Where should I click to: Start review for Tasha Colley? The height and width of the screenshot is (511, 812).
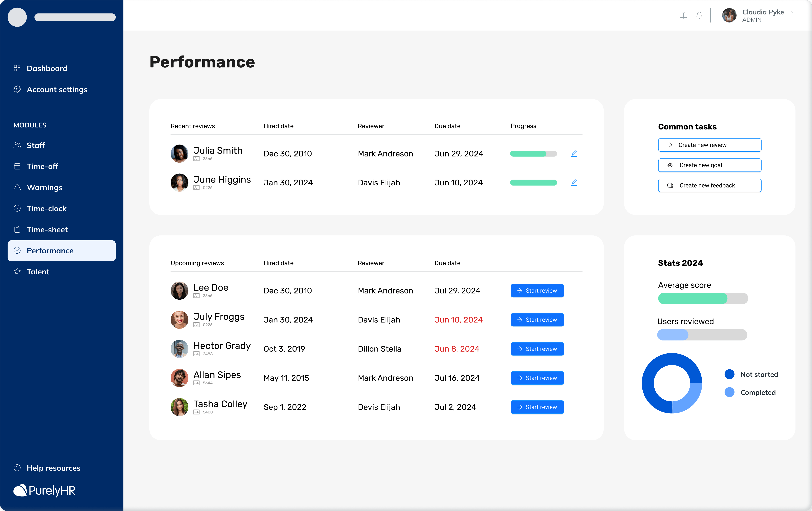[537, 407]
